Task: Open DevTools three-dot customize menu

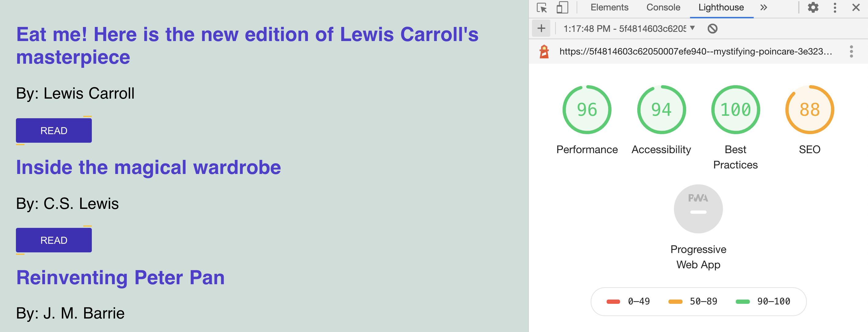Action: pos(835,7)
